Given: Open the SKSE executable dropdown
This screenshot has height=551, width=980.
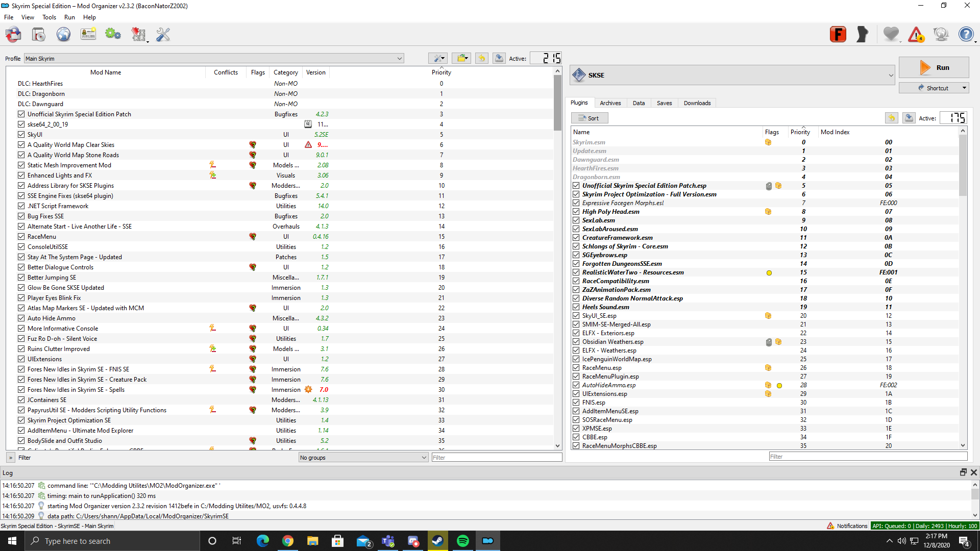Looking at the screenshot, I should point(732,75).
